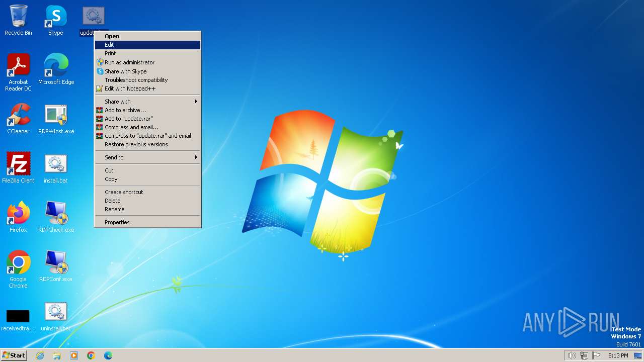Select Microsoft Edge desktop shortcut
Screen dimensions: 644x362
(56, 69)
